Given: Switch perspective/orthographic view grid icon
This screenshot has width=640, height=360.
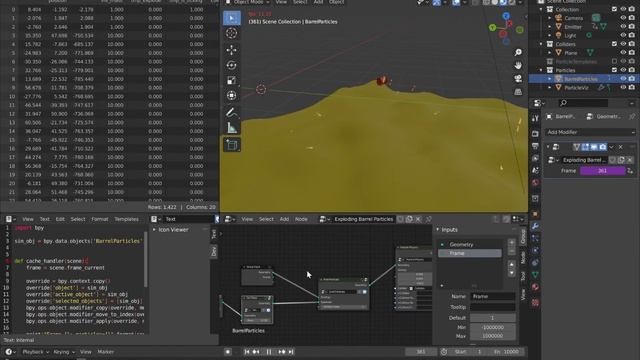Looking at the screenshot, I should [518, 91].
